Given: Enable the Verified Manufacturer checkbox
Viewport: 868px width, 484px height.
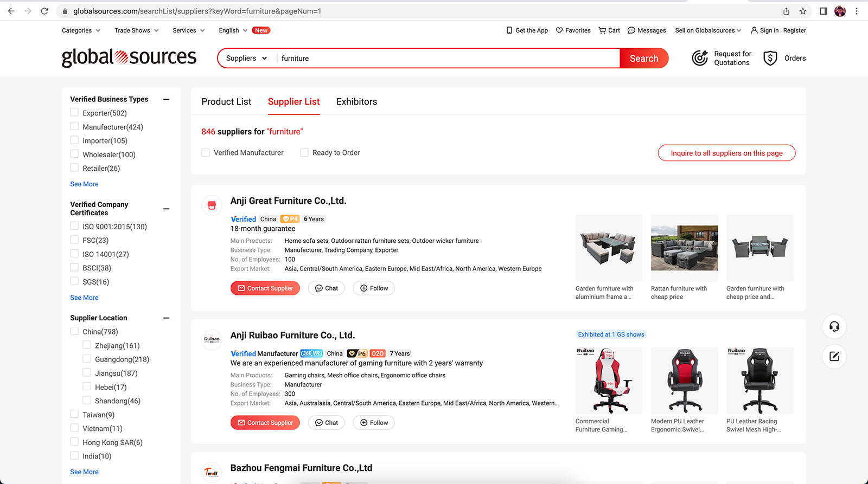Looking at the screenshot, I should coord(206,153).
